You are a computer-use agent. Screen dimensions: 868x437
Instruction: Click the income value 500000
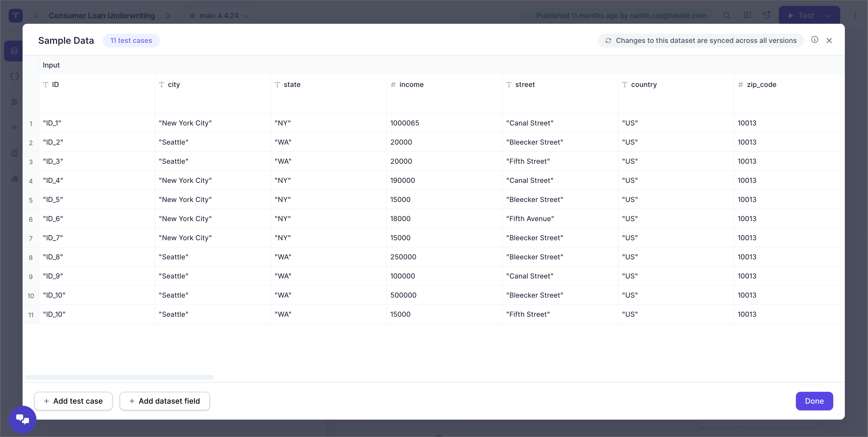coord(444,295)
